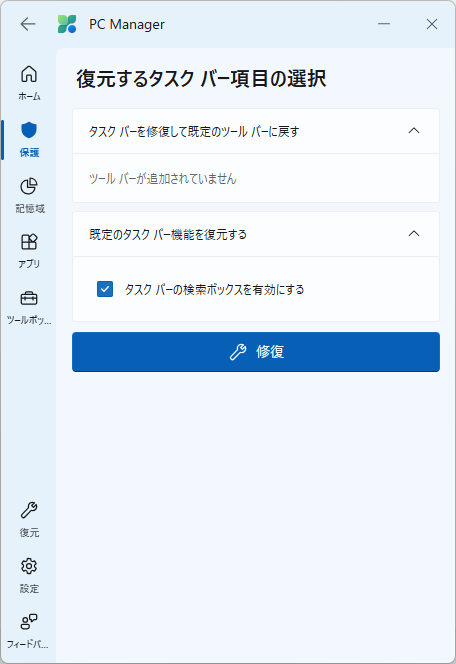Viewport: 456px width, 664px height.
Task: Click the PC Manager title text
Action: (x=127, y=25)
